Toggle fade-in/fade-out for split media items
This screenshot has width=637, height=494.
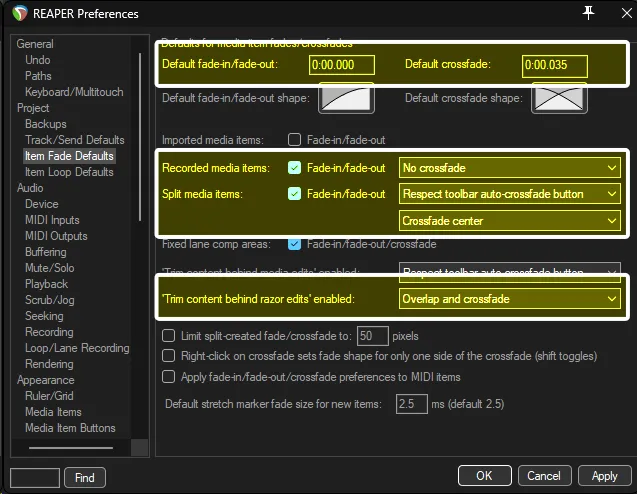pos(295,194)
